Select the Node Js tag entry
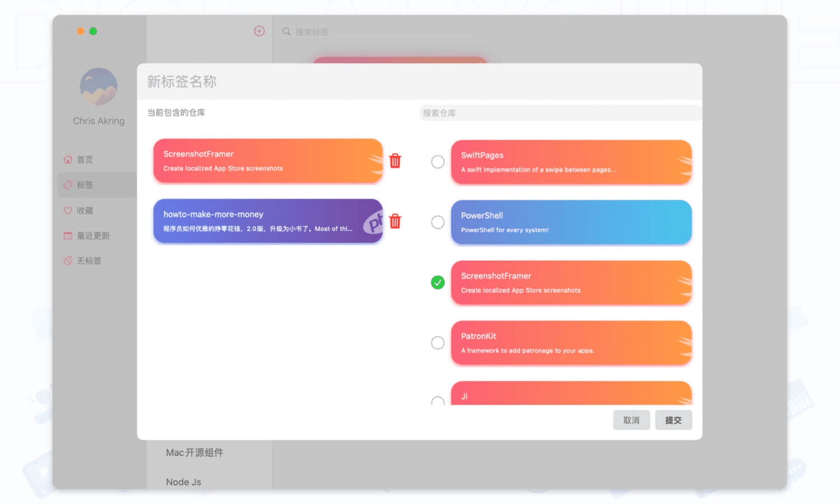This screenshot has width=840, height=504. pos(184,482)
